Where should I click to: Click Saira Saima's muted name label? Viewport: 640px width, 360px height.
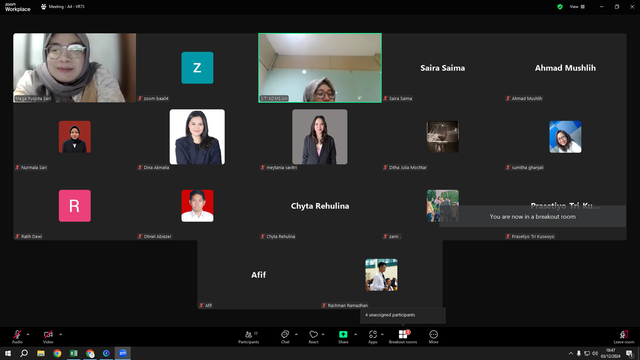(398, 98)
